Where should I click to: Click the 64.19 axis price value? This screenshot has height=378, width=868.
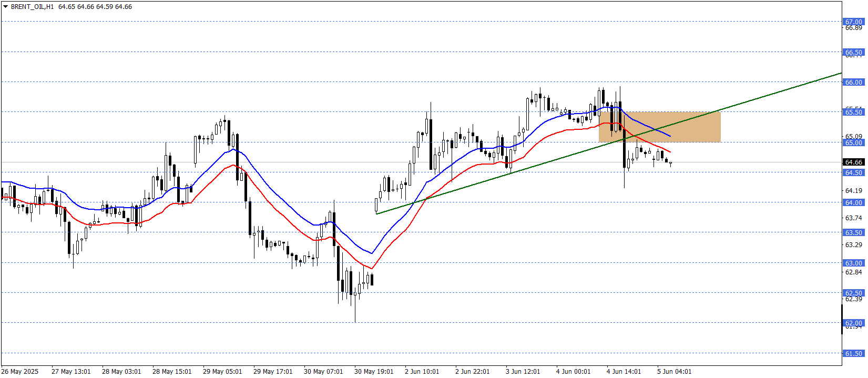click(854, 191)
